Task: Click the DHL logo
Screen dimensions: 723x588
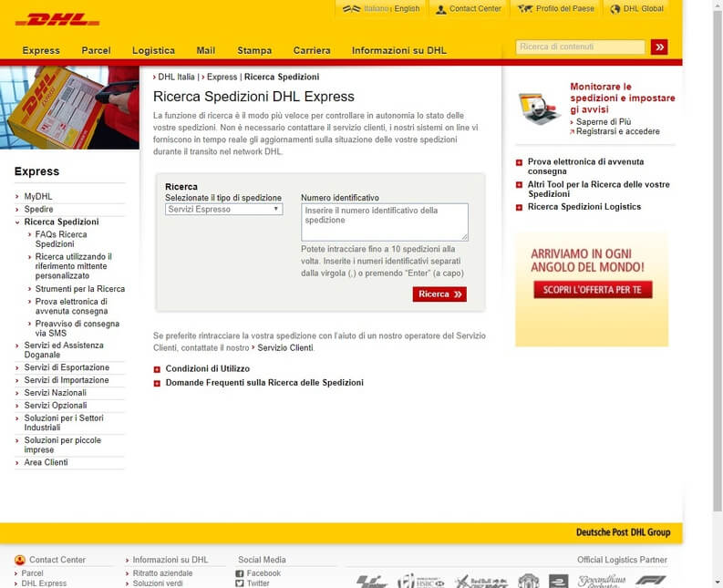Action: click(x=57, y=20)
